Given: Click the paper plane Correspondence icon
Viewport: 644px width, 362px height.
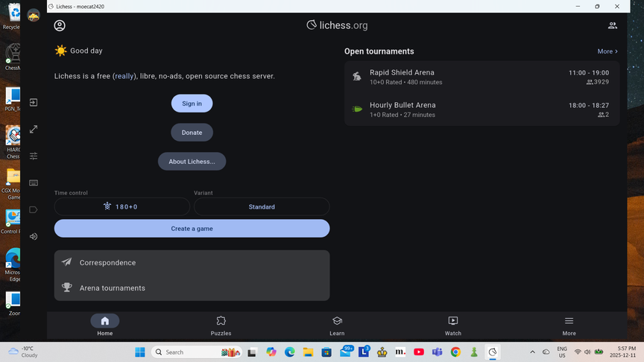Looking at the screenshot, I should point(66,262).
